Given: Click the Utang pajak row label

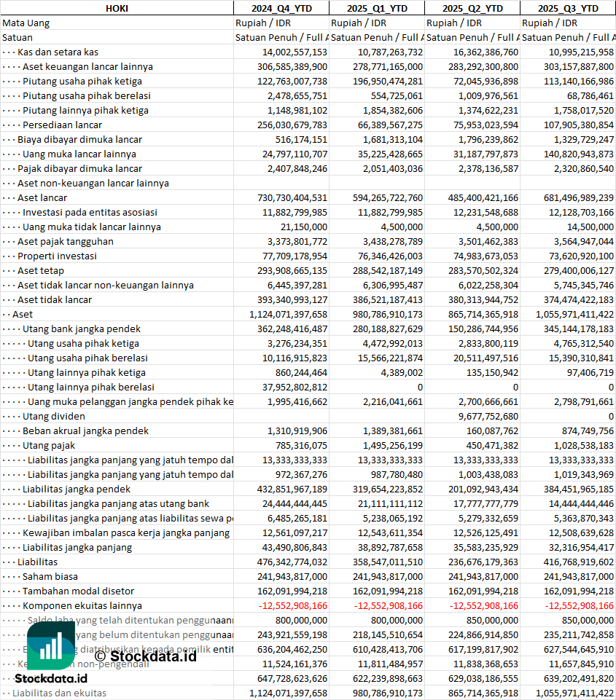Looking at the screenshot, I should (x=49, y=446).
